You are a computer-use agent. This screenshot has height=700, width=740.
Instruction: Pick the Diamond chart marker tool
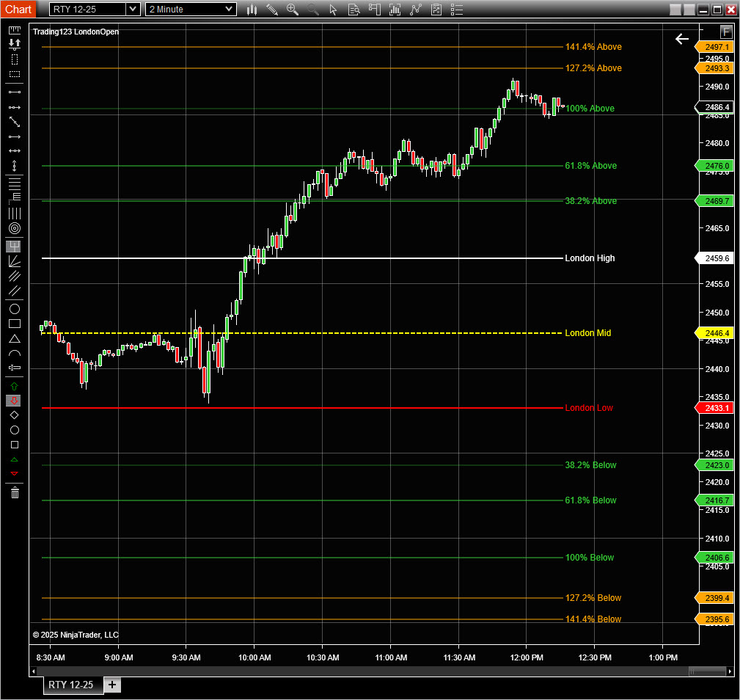(x=14, y=415)
